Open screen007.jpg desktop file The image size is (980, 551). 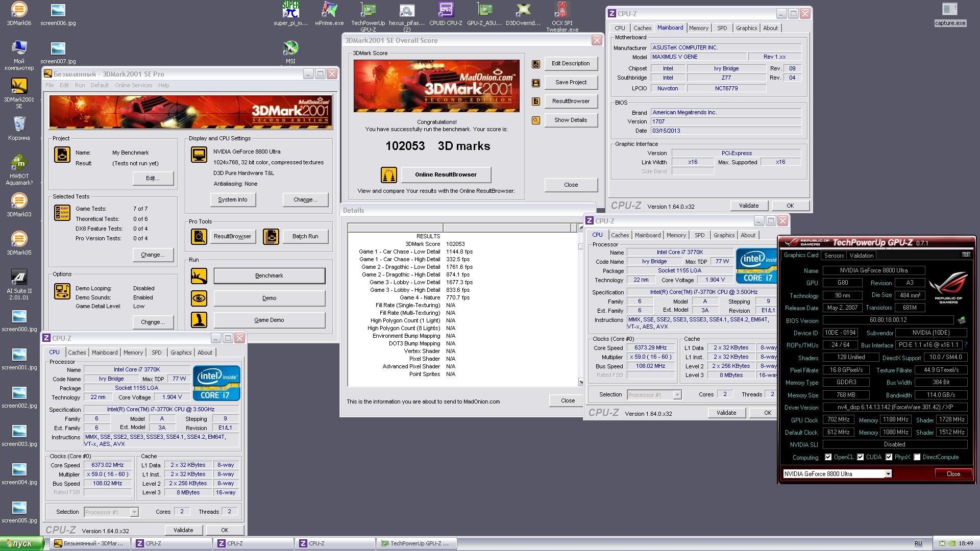58,52
